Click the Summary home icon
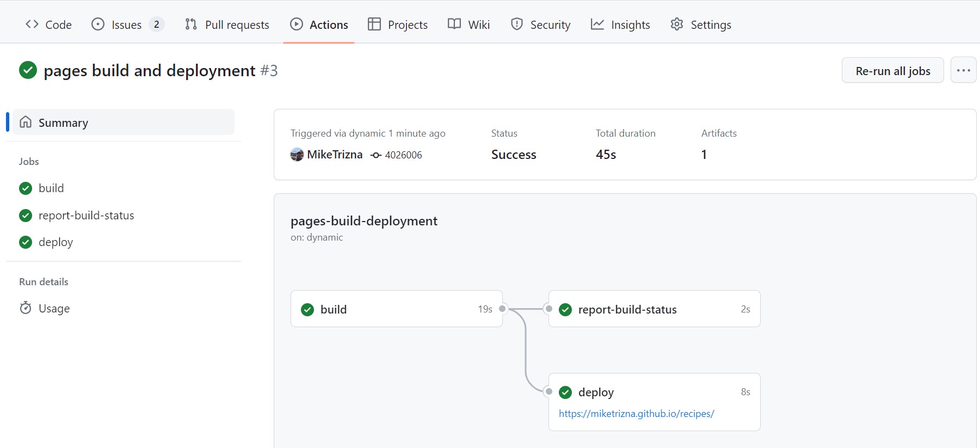980x448 pixels. (x=26, y=122)
